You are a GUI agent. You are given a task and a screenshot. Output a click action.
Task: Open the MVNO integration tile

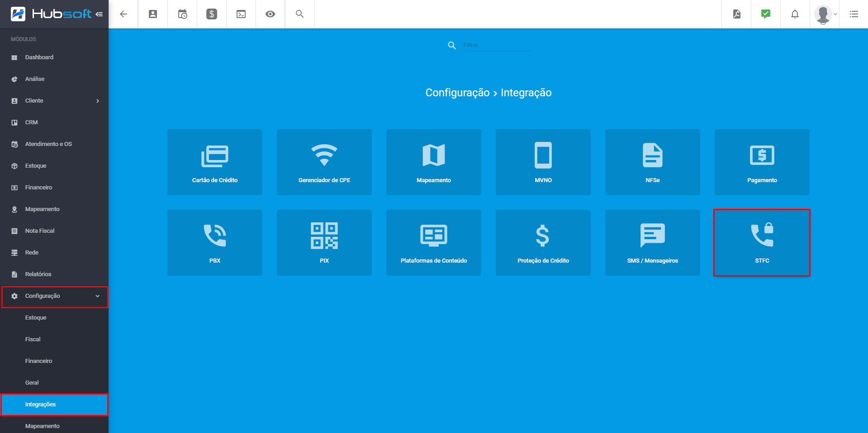coord(543,162)
